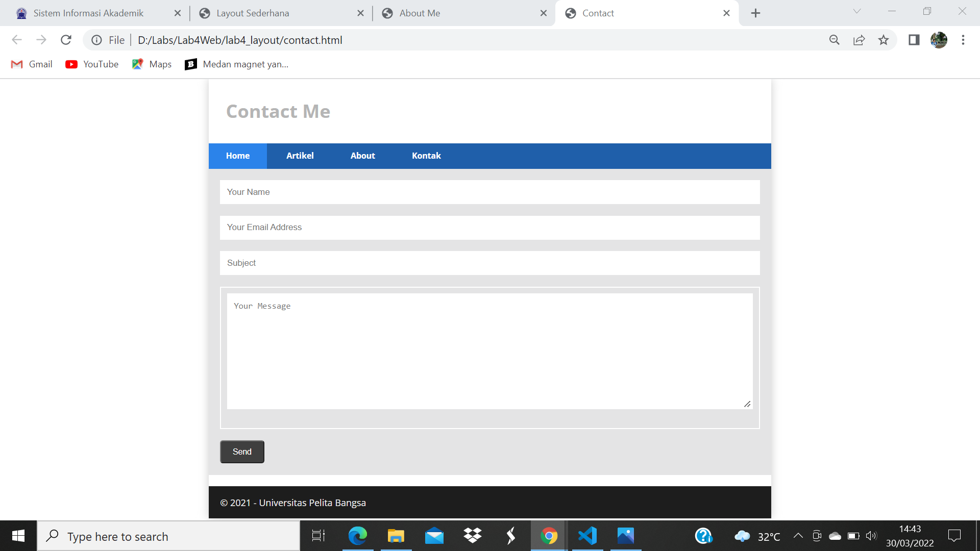The width and height of the screenshot is (980, 551).
Task: Reload the contact.html page
Action: coord(66,40)
